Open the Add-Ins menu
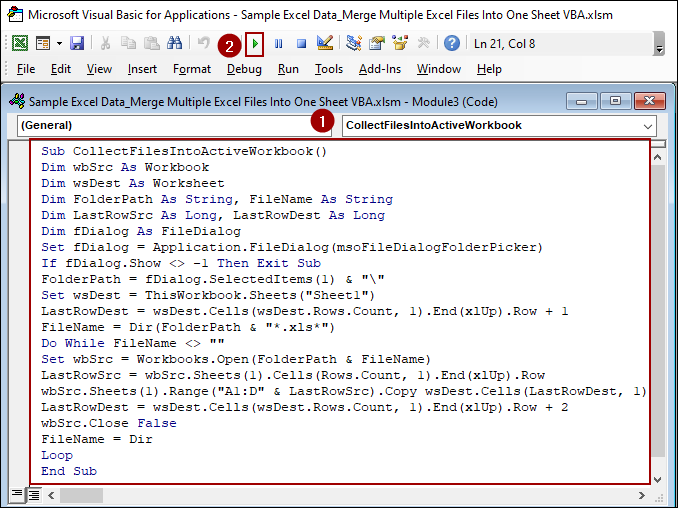This screenshot has width=678, height=508. (x=379, y=69)
